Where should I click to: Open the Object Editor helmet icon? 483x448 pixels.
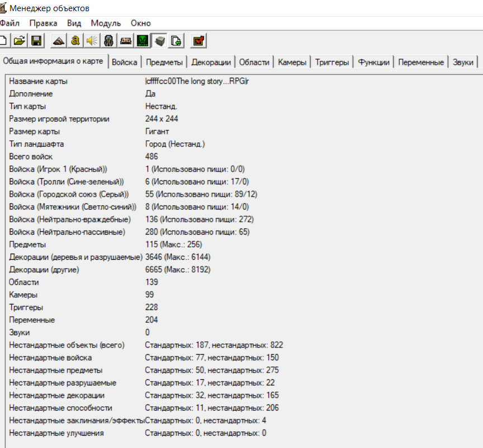109,41
